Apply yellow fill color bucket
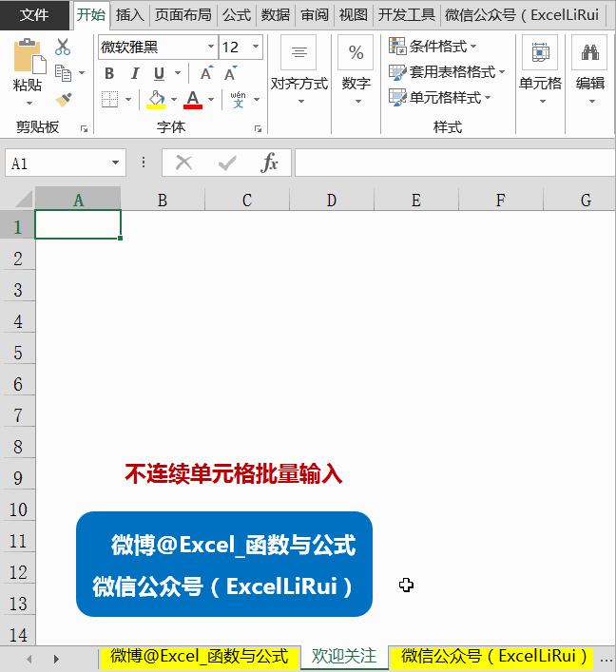The width and height of the screenshot is (616, 672). 156,100
